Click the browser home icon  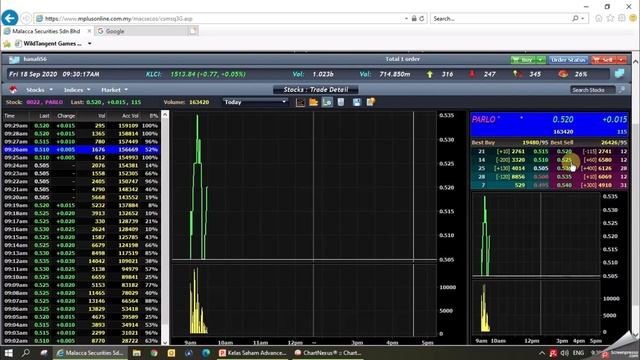point(598,18)
